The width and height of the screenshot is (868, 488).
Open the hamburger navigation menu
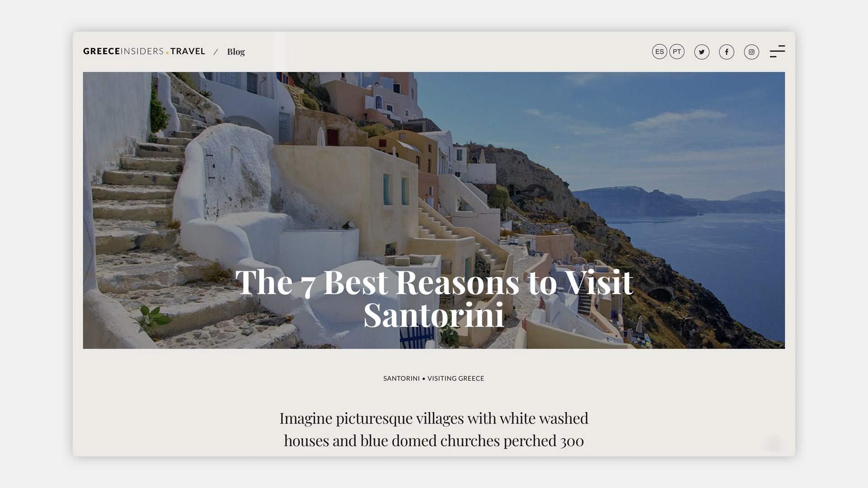click(x=777, y=52)
